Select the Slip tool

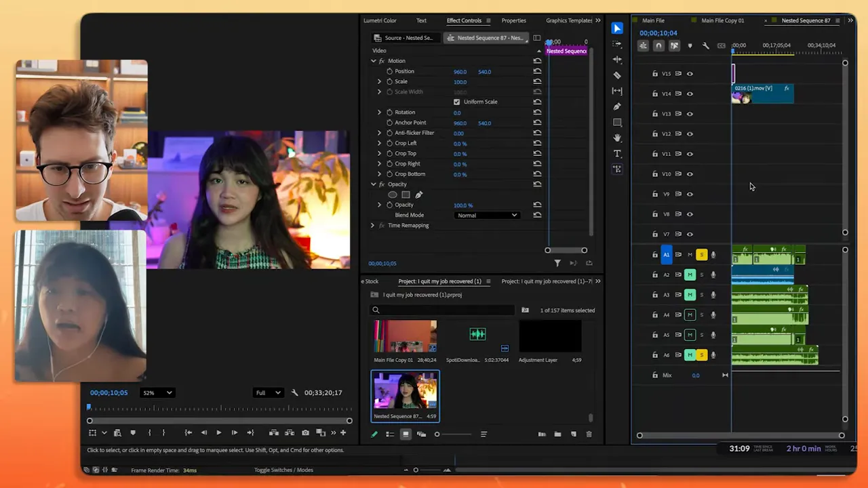click(x=616, y=91)
